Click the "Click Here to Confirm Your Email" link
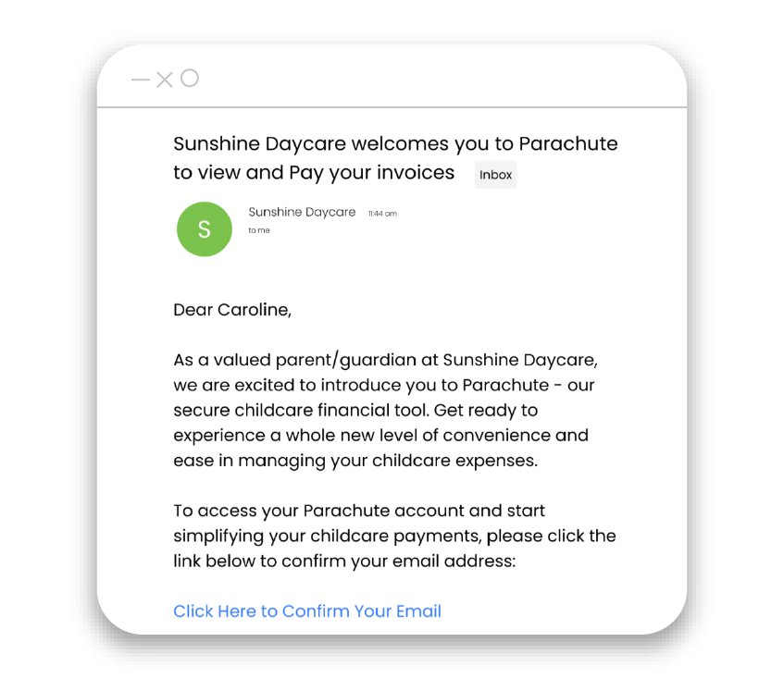 coord(307,611)
